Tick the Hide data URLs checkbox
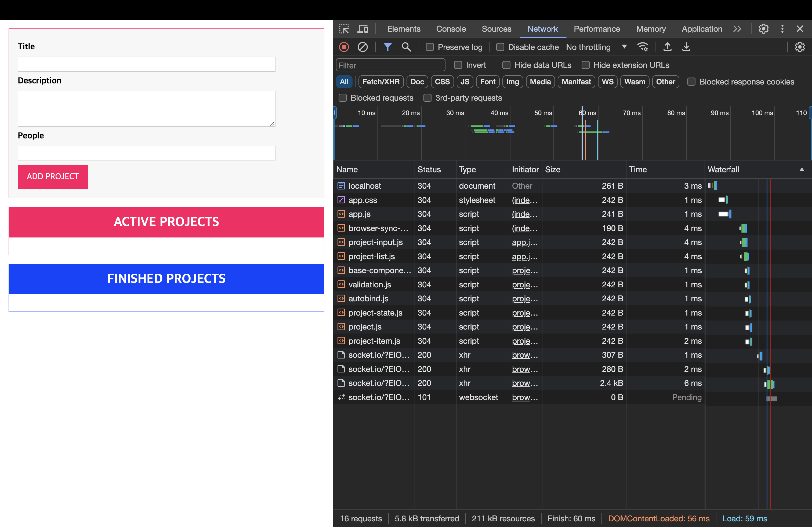This screenshot has width=812, height=527. (x=506, y=65)
